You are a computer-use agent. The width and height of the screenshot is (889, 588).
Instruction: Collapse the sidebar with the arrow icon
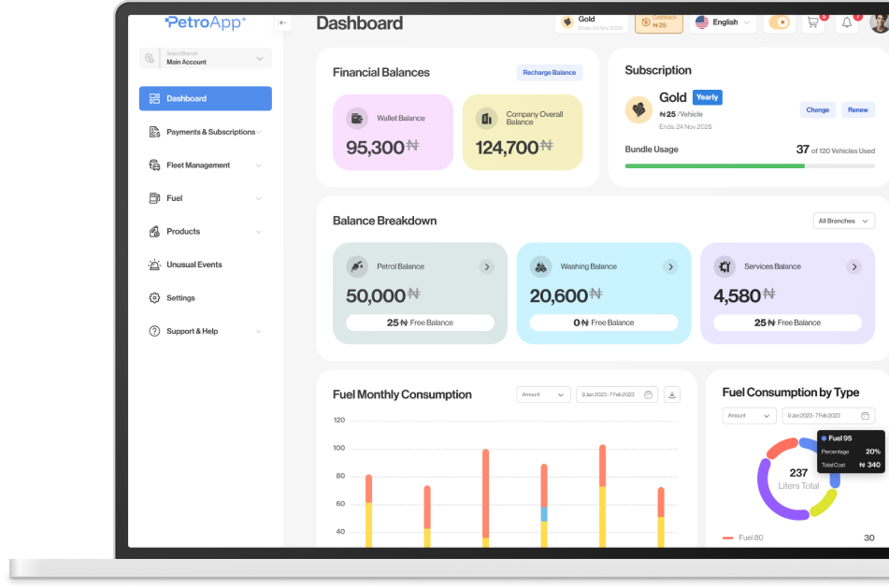[x=283, y=22]
